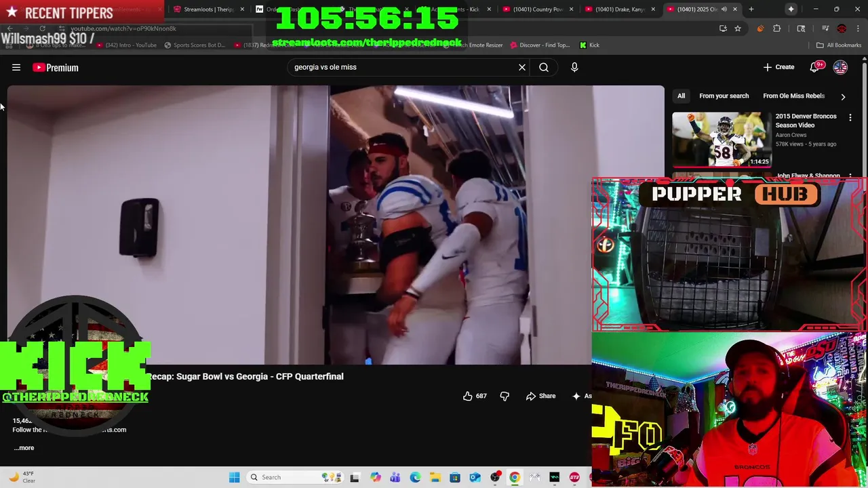Click the video player to pause playback
This screenshot has height=488, width=868.
336,224
